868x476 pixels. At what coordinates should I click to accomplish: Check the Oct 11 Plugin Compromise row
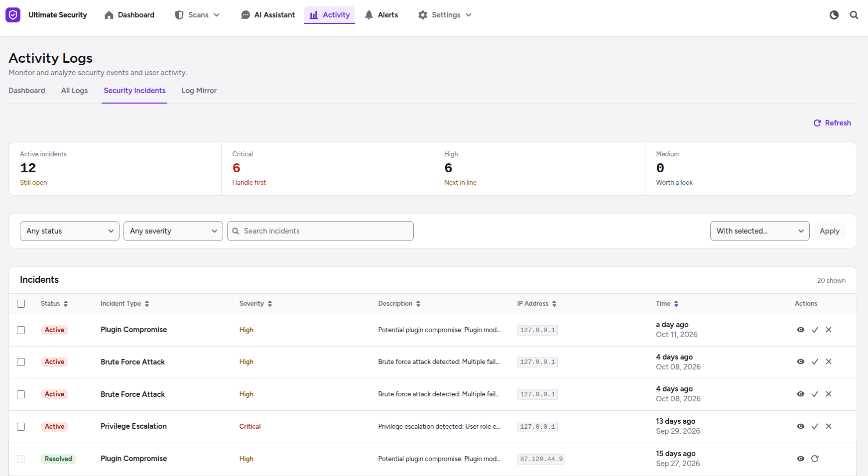coord(21,330)
